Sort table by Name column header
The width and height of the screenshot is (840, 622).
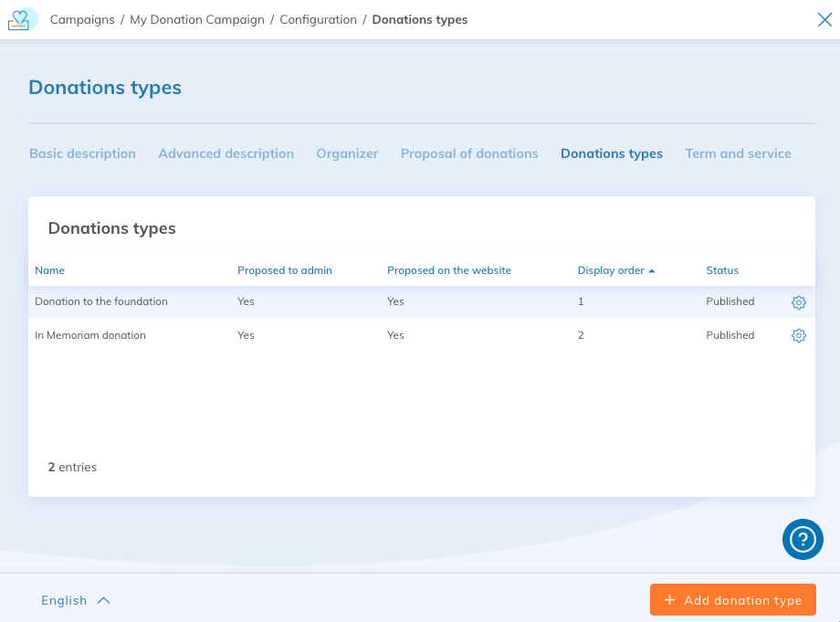click(x=49, y=270)
